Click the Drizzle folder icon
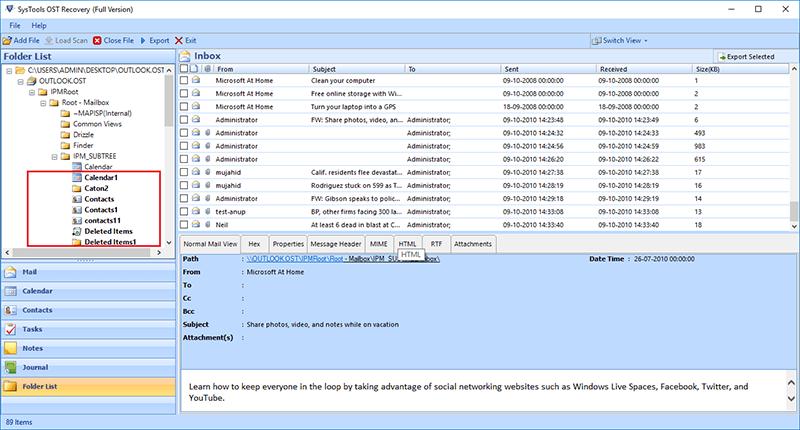The height and width of the screenshot is (430, 800). pyautogui.click(x=65, y=135)
